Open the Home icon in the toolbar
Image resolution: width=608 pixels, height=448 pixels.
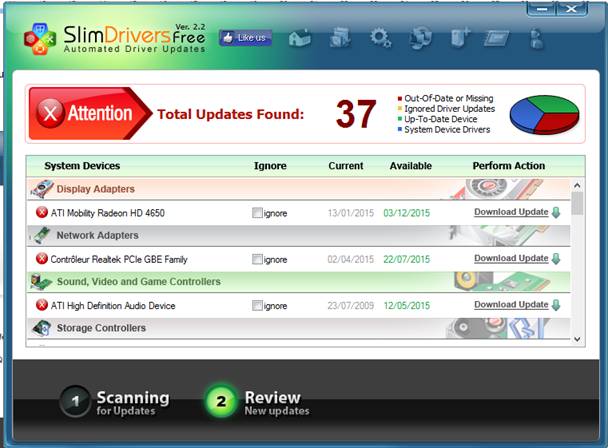coord(300,38)
